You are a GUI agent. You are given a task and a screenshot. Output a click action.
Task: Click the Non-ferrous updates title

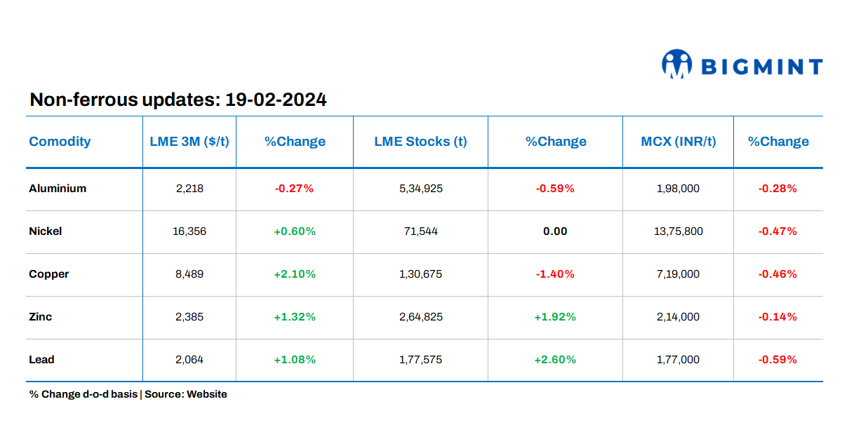[x=178, y=100]
